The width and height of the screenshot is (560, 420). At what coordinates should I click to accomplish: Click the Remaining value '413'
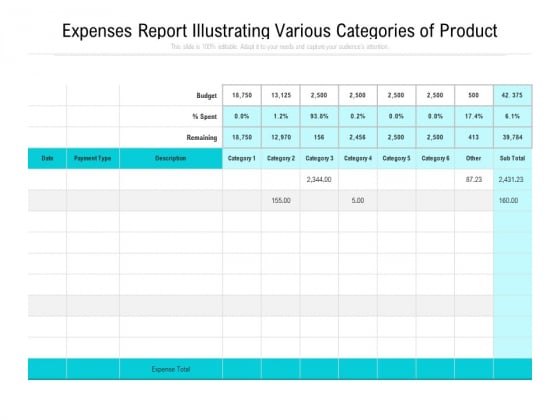(474, 137)
